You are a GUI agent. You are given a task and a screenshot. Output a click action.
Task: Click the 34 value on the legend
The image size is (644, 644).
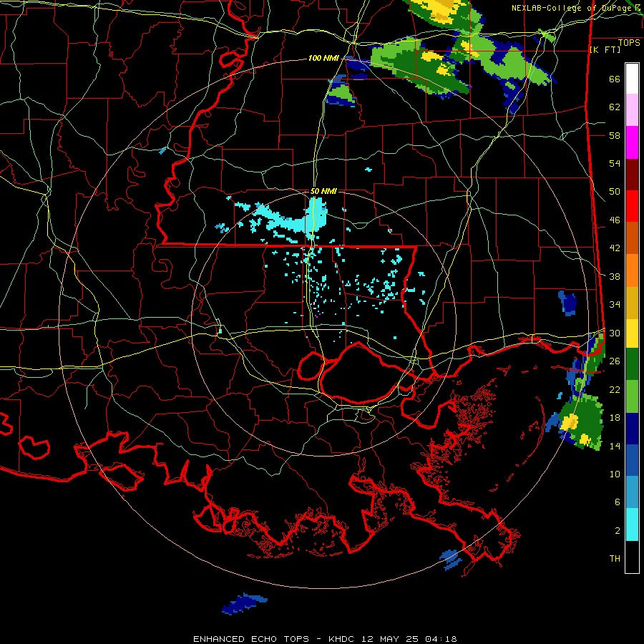click(615, 305)
